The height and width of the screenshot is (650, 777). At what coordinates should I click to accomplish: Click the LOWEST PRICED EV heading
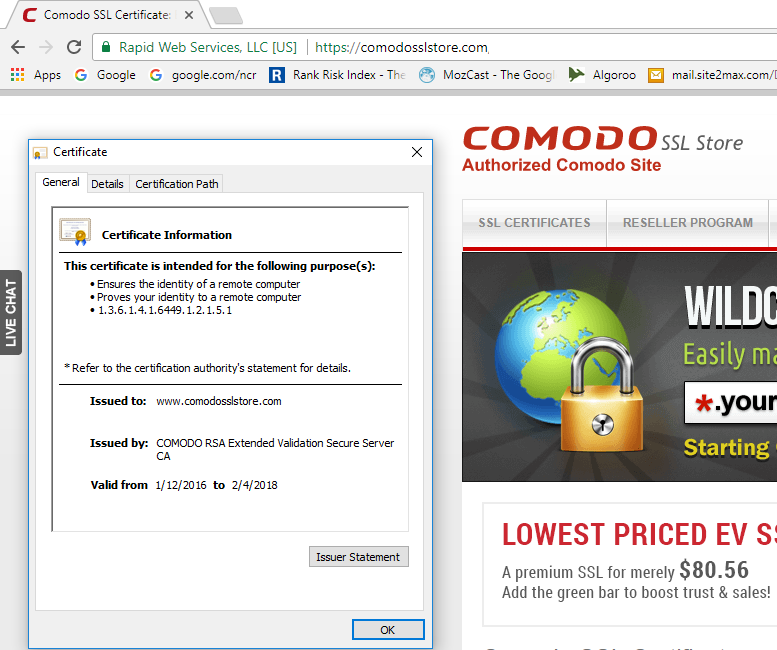(x=639, y=535)
